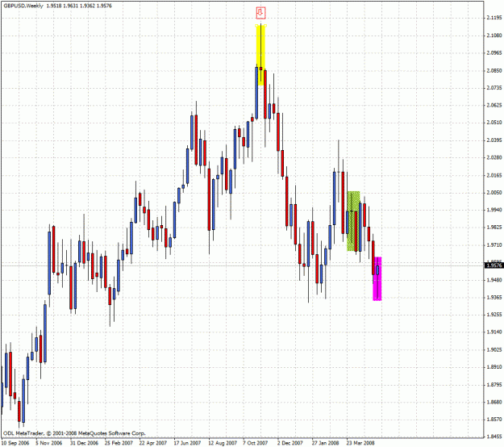Click the 2.0395 price axis label
504x447 pixels.
pyautogui.click(x=494, y=140)
